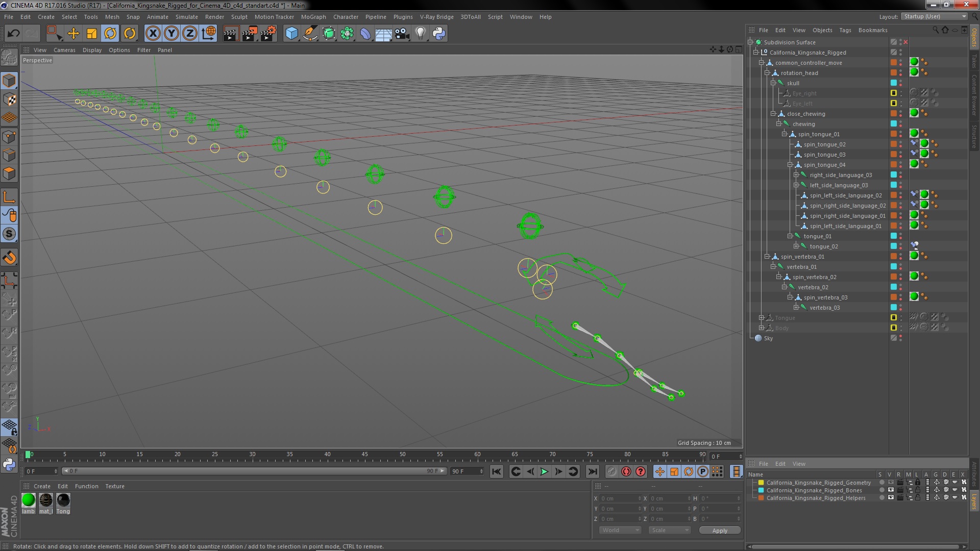The width and height of the screenshot is (980, 551).
Task: Add a Camera object
Action: (x=402, y=34)
